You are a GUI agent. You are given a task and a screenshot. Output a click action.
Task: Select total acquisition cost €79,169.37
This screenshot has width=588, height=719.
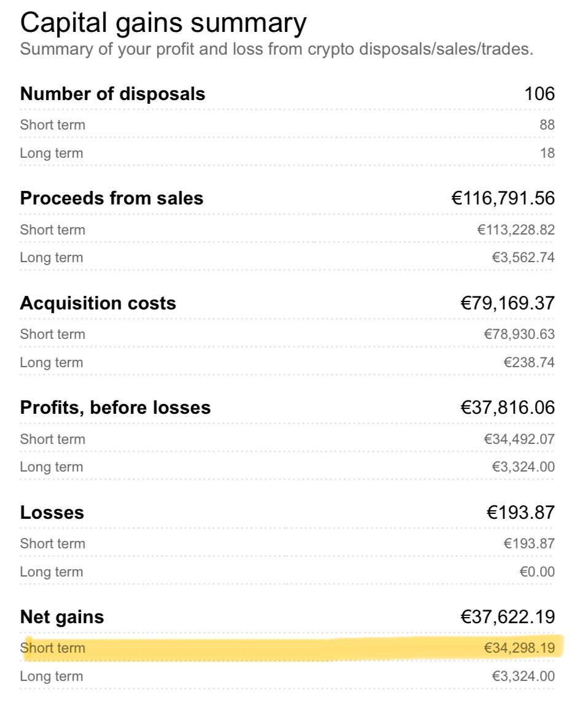pos(508,303)
